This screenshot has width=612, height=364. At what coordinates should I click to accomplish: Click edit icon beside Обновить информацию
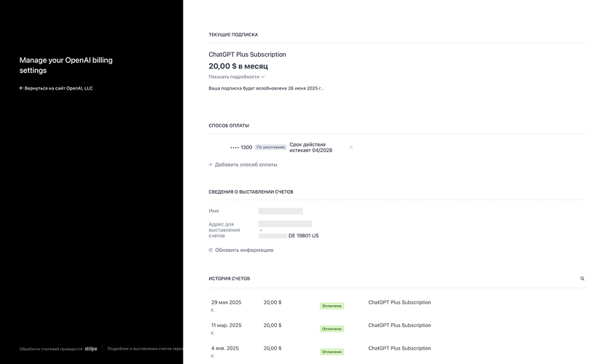[x=211, y=250]
